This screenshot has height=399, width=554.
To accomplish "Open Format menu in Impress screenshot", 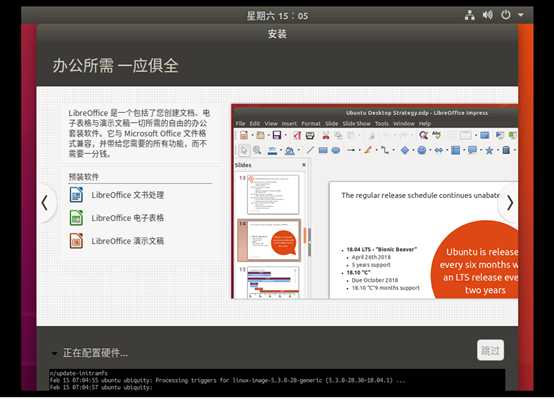I will point(311,124).
